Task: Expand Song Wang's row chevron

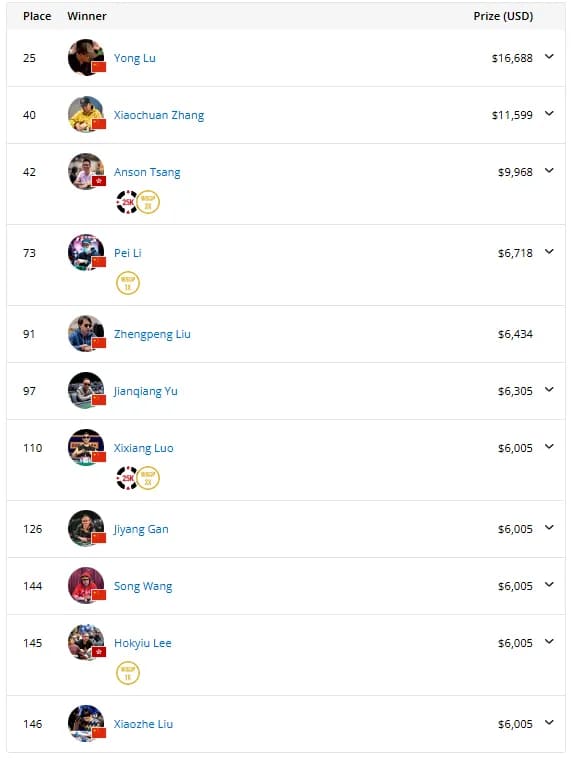Action: (x=549, y=584)
